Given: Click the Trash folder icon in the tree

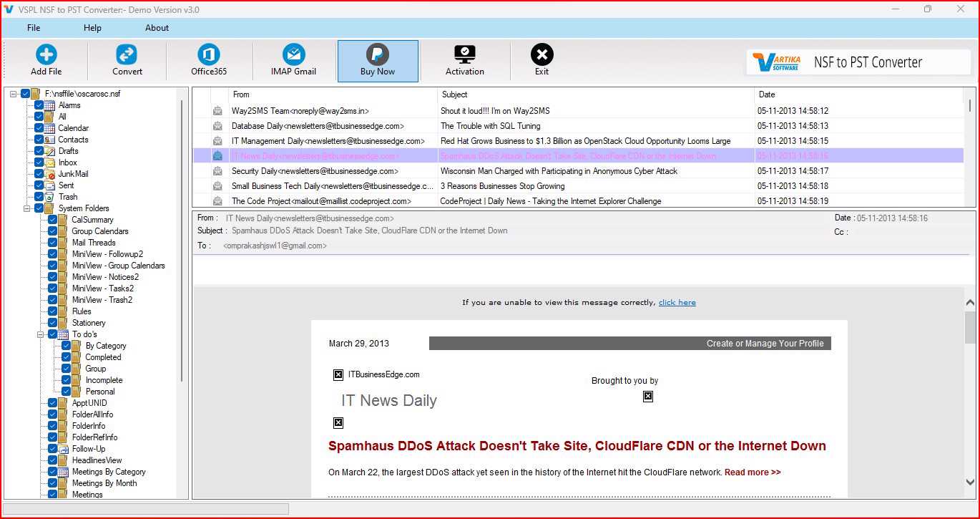Looking at the screenshot, I should point(50,197).
